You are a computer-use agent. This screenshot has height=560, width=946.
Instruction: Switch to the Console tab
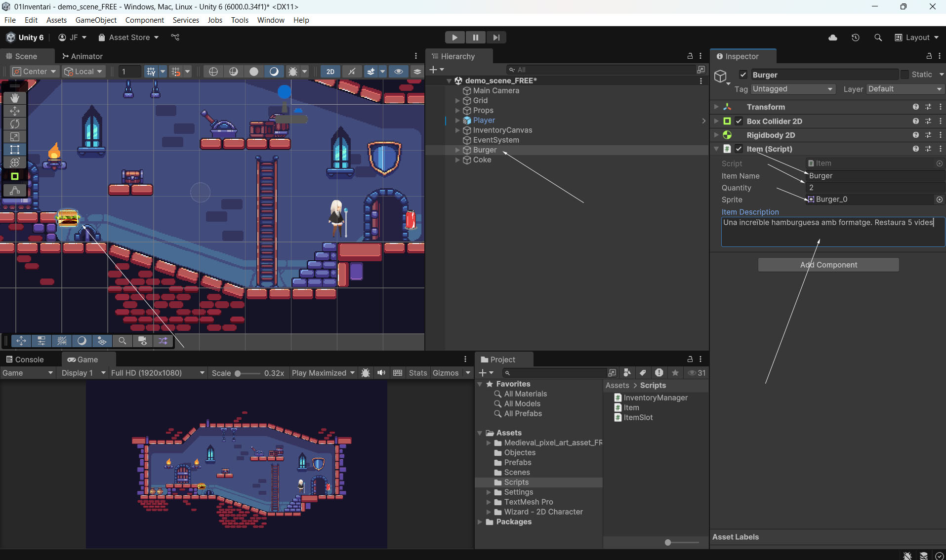(25, 360)
